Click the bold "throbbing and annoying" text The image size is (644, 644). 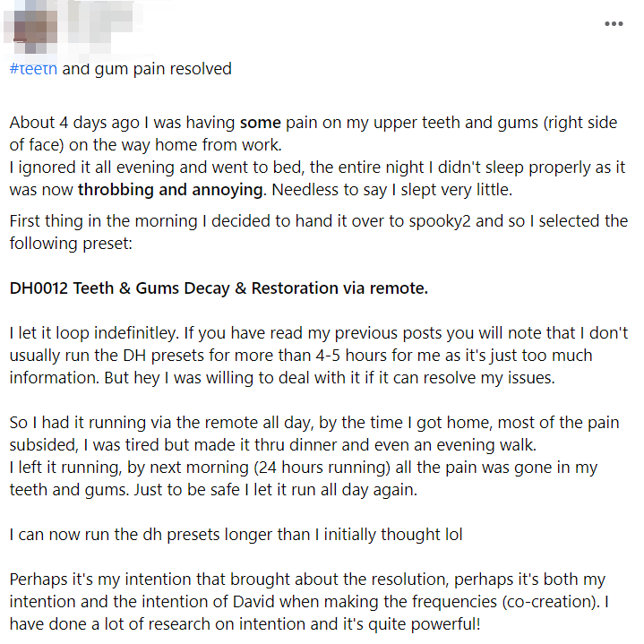point(171,189)
